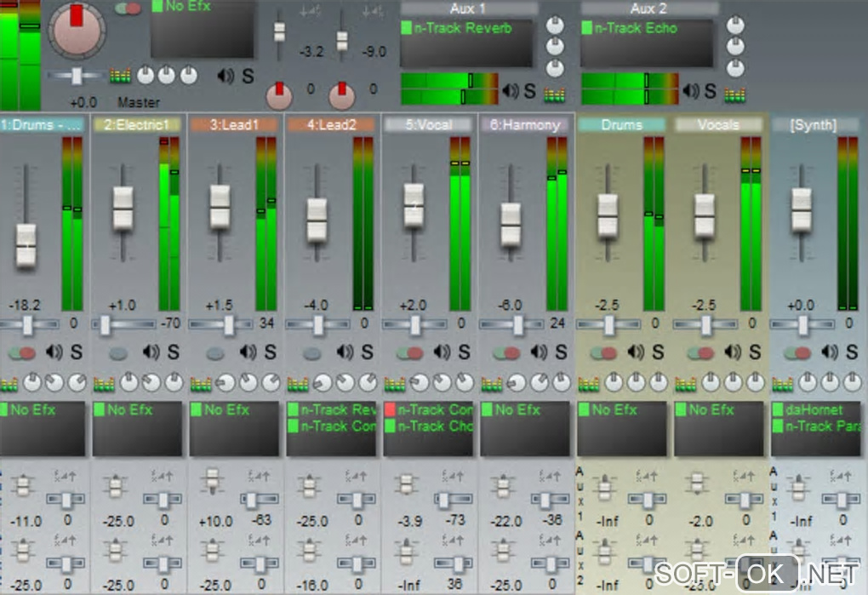Select the 3:Lead1 track name label

234,124
